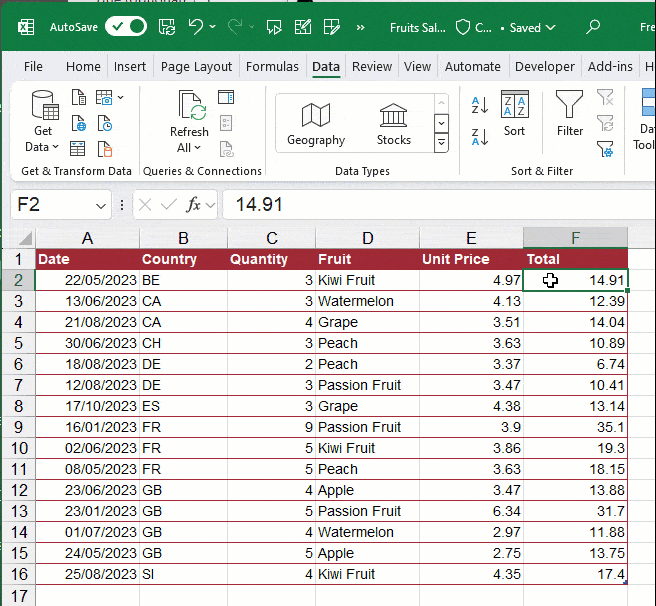Click the country cell SI
The image size is (656, 606).
click(184, 574)
